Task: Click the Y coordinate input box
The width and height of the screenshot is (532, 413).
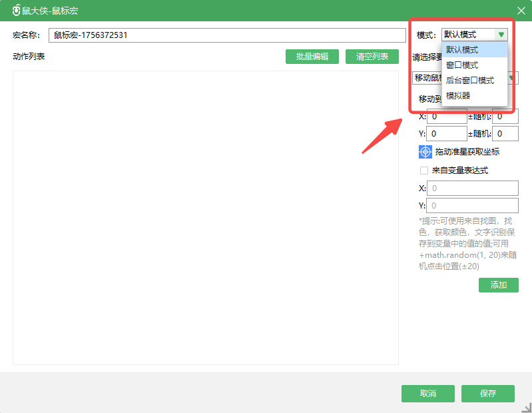Action: (x=447, y=134)
